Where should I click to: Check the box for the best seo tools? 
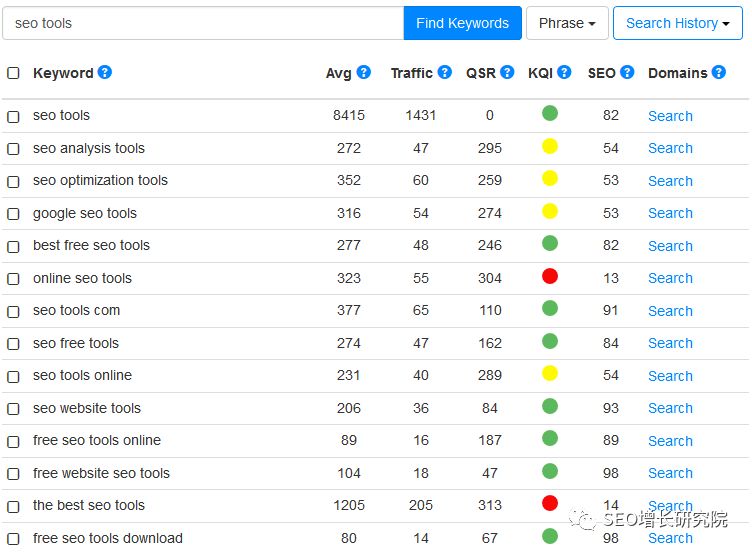(13, 506)
